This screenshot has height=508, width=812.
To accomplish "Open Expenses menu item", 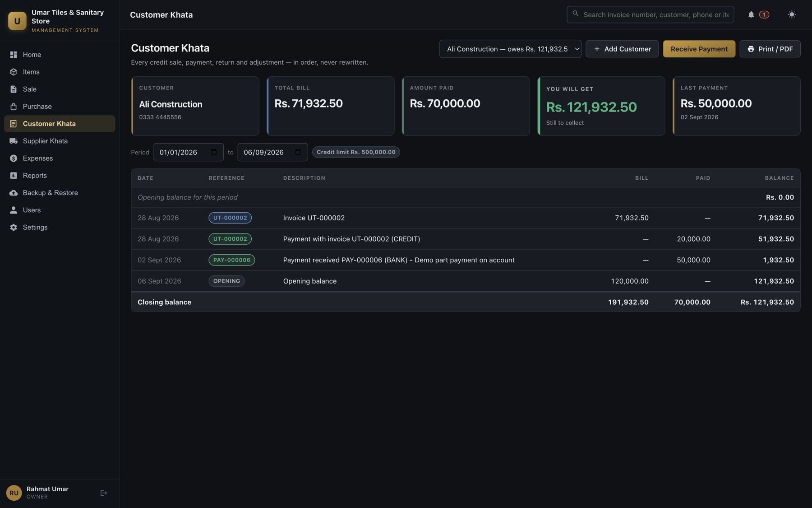I will pyautogui.click(x=60, y=158).
